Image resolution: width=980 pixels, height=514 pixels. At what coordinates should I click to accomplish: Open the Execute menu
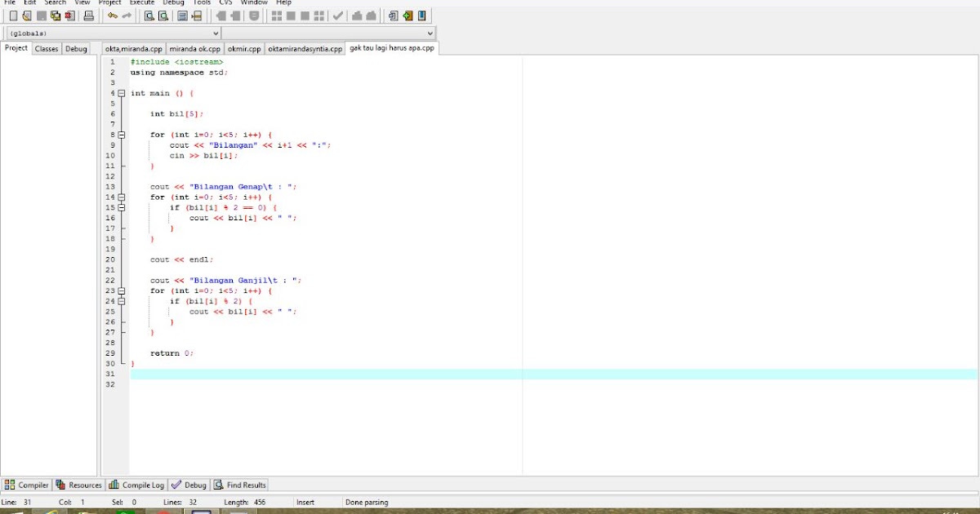point(142,2)
